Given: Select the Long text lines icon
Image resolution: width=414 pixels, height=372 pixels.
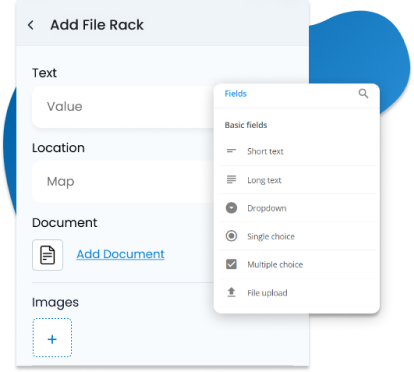Looking at the screenshot, I should pyautogui.click(x=231, y=180).
